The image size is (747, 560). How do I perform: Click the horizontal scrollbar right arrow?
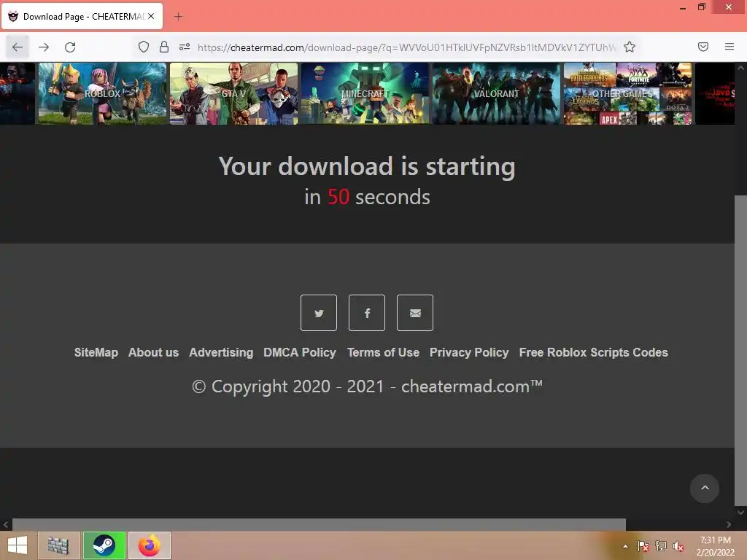729,524
